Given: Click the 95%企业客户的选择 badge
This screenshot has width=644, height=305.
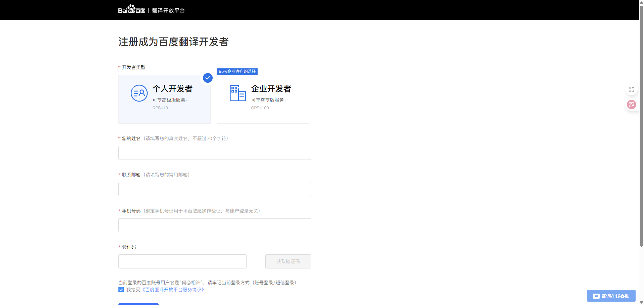Looking at the screenshot, I should [237, 71].
